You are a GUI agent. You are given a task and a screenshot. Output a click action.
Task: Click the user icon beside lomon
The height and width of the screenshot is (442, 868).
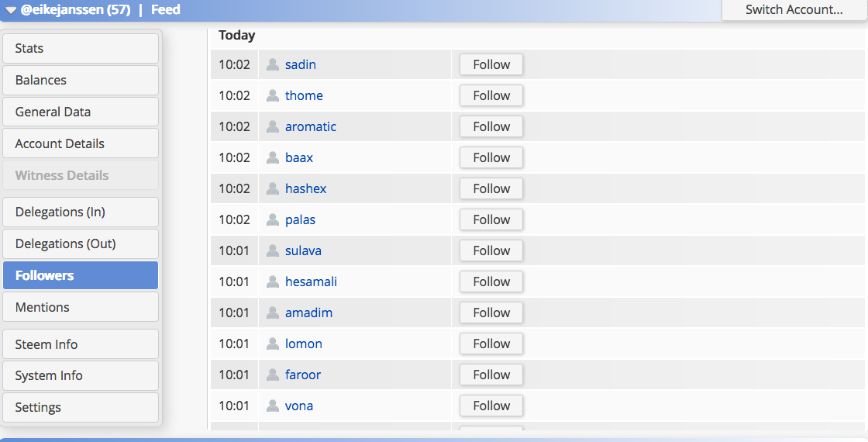[273, 344]
